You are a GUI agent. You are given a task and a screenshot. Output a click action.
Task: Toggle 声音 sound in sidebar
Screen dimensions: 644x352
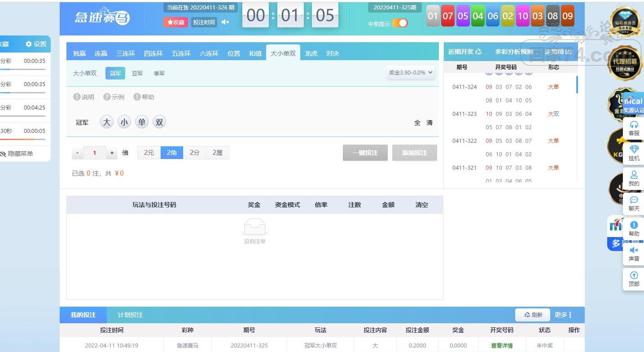coord(634,254)
